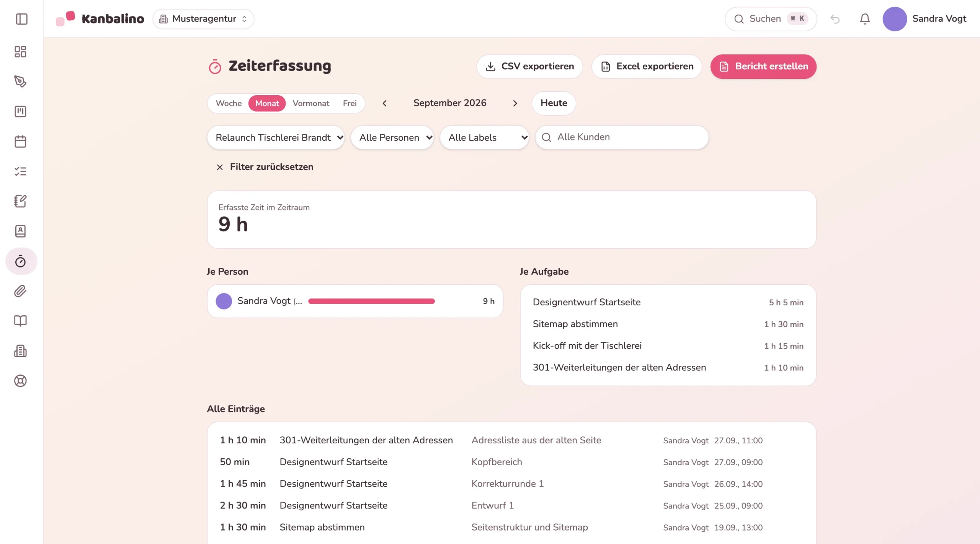This screenshot has height=544, width=980.
Task: Open the notes edit sidebar icon
Action: click(20, 201)
